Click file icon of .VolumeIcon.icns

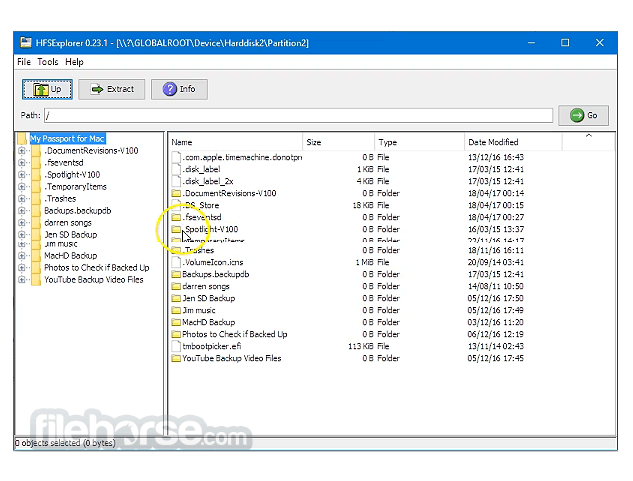tap(176, 262)
